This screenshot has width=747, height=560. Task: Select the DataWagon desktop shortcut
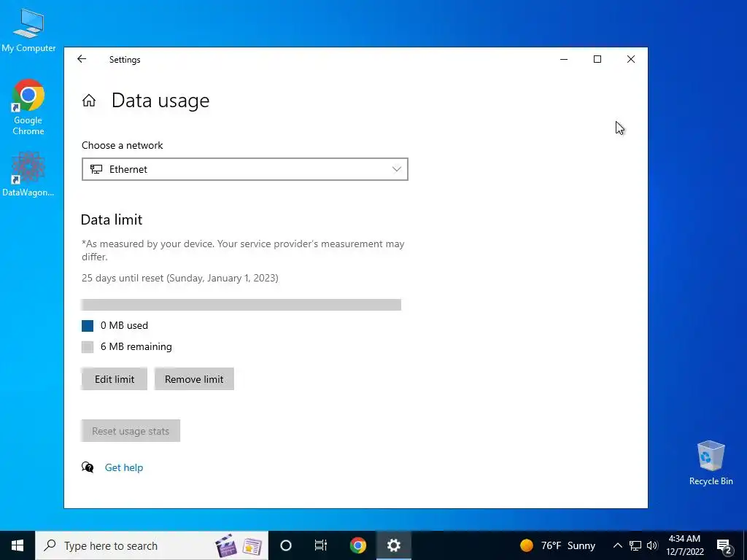[x=28, y=174]
